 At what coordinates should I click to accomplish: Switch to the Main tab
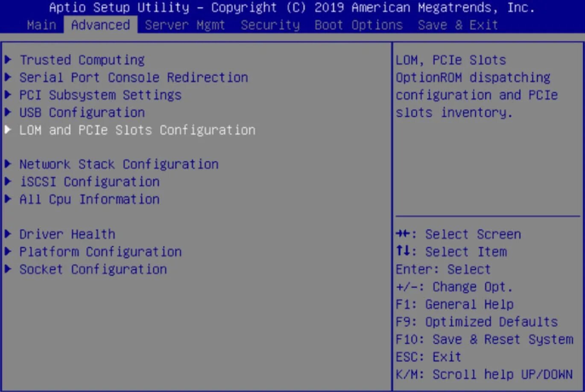click(x=41, y=25)
